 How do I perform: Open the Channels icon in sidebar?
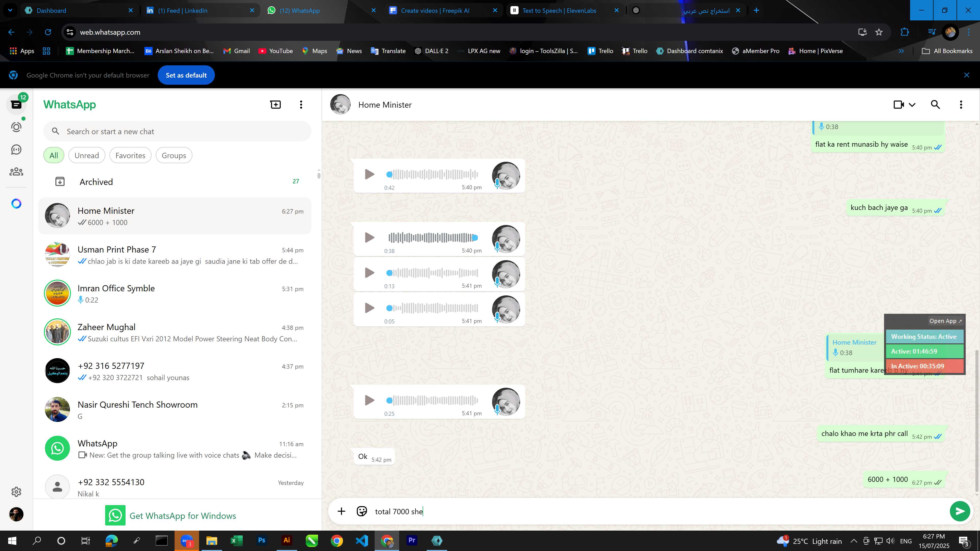(x=16, y=149)
